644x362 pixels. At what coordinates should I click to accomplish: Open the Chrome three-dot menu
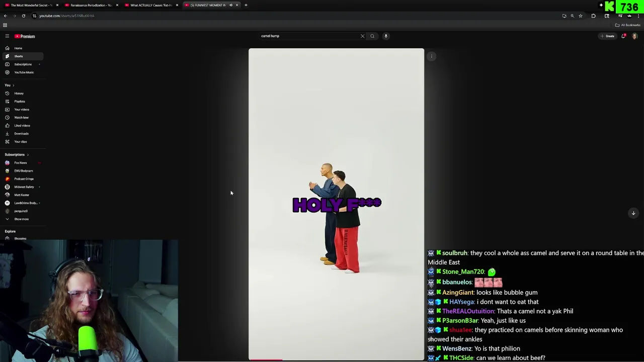pos(638,16)
